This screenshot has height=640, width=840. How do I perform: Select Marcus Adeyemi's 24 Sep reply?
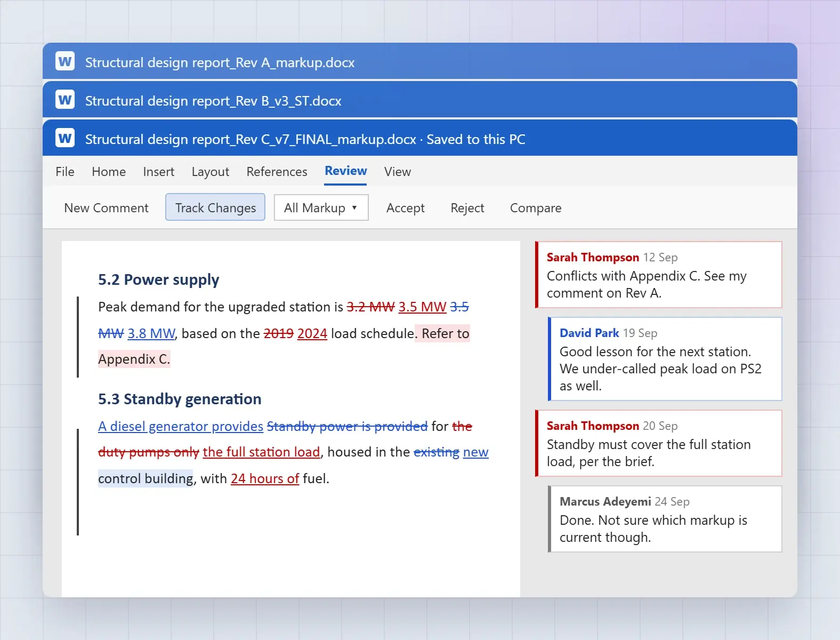click(665, 519)
